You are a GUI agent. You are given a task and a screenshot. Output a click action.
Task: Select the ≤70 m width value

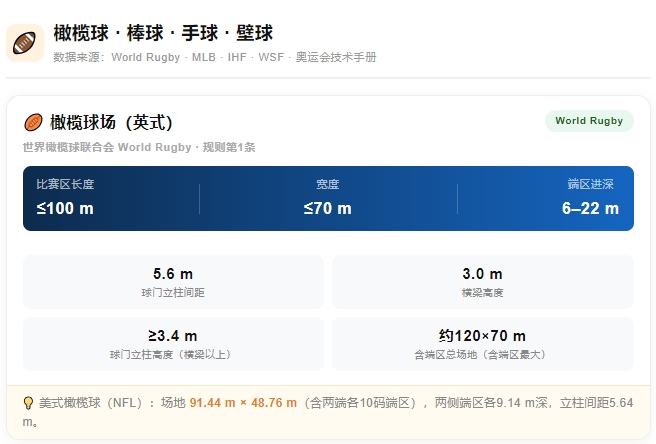pyautogui.click(x=328, y=208)
